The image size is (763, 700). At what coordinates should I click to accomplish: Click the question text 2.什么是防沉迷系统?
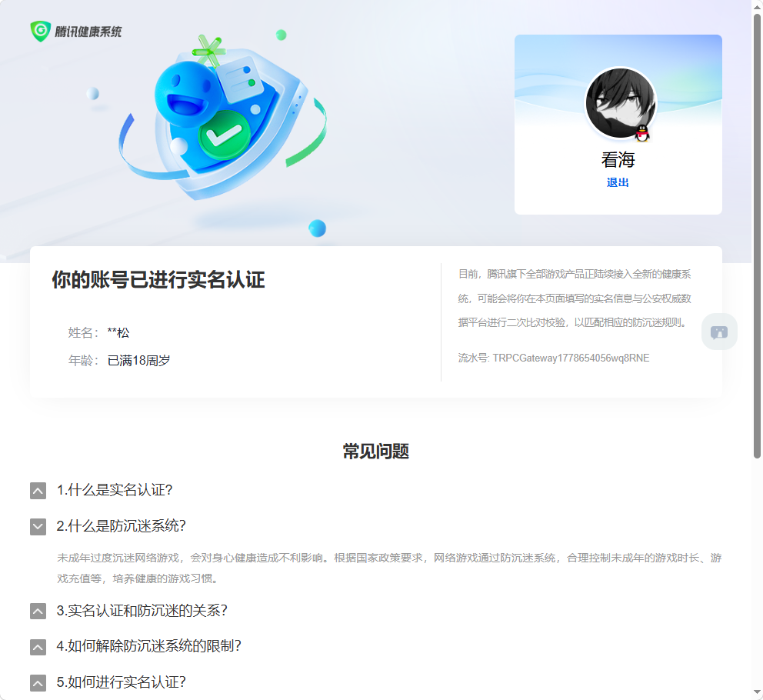coord(122,526)
